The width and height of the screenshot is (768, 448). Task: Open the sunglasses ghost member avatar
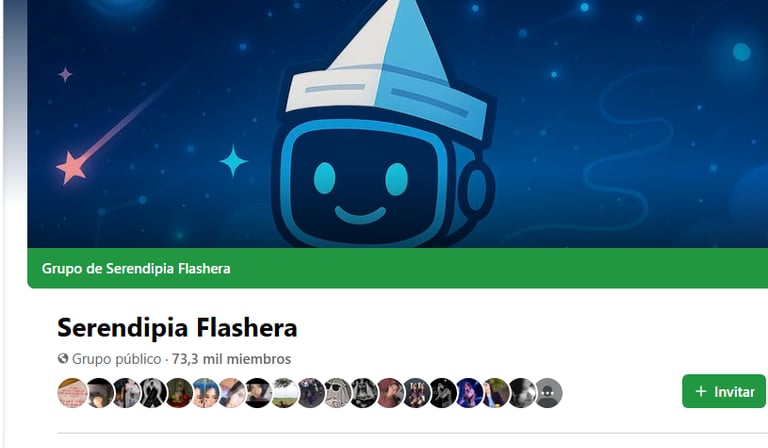(x=337, y=393)
